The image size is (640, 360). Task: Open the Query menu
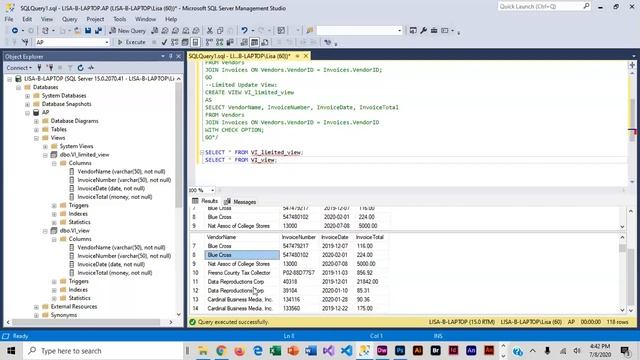(69, 19)
